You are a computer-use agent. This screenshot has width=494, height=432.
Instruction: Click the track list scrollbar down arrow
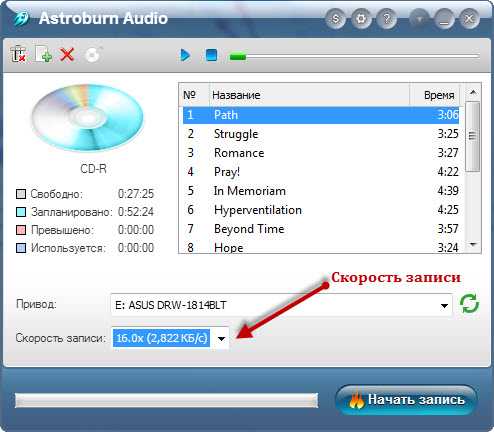pyautogui.click(x=473, y=245)
